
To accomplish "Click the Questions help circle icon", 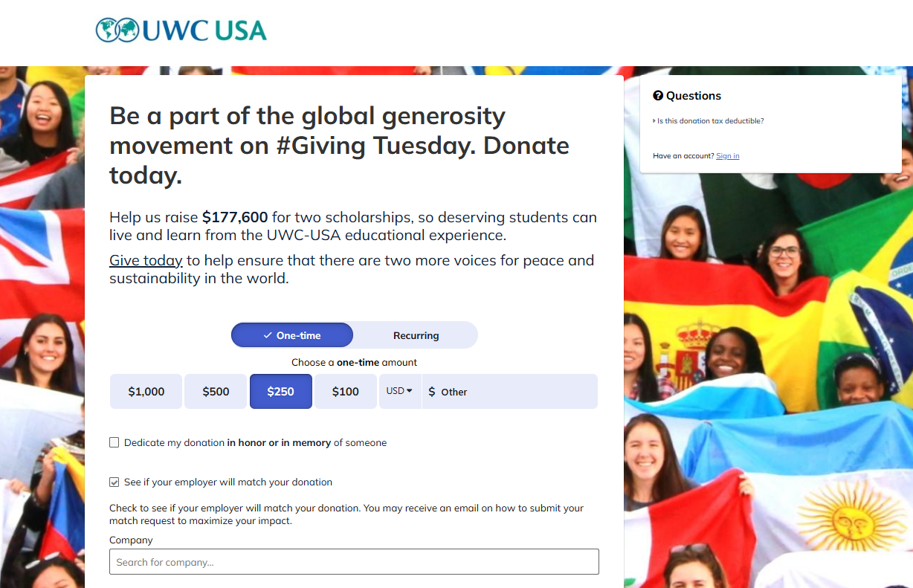I will [658, 96].
